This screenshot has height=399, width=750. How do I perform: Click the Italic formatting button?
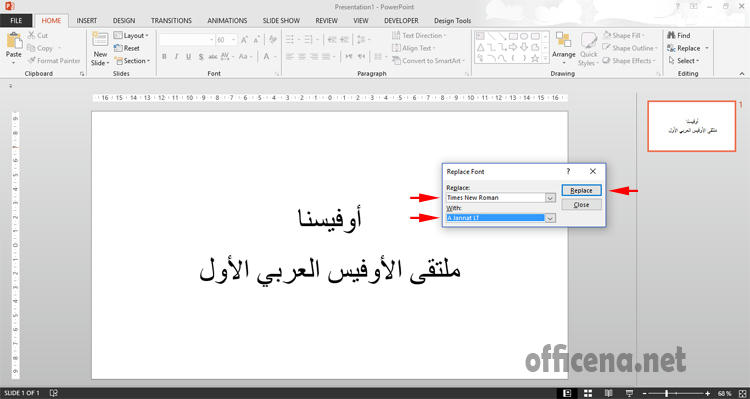(x=176, y=56)
